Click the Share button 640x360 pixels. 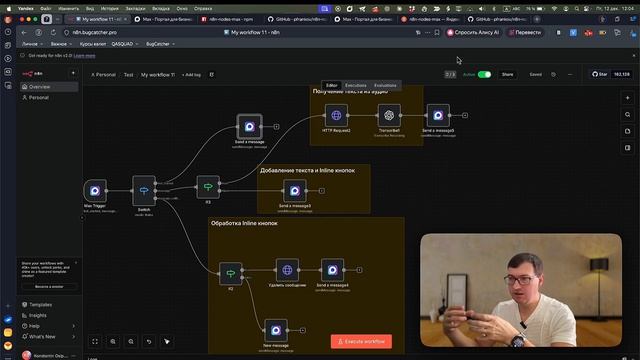tap(507, 74)
